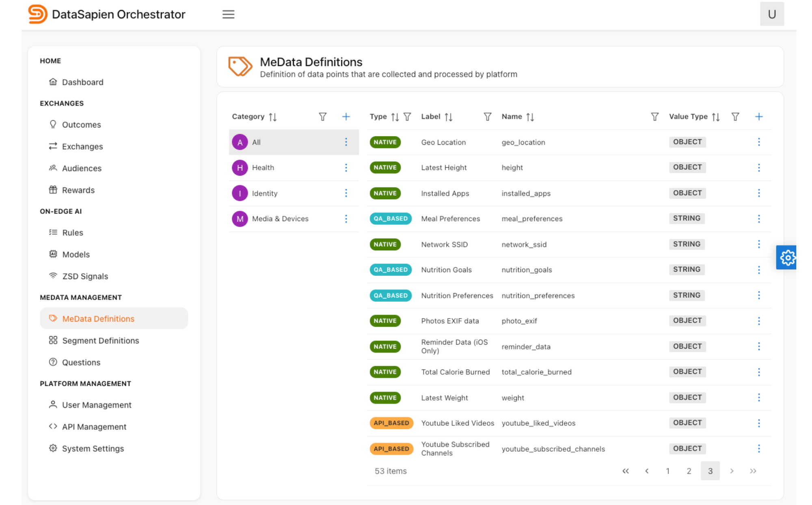This screenshot has width=812, height=505.
Task: Open the filter for the Category column
Action: point(322,116)
